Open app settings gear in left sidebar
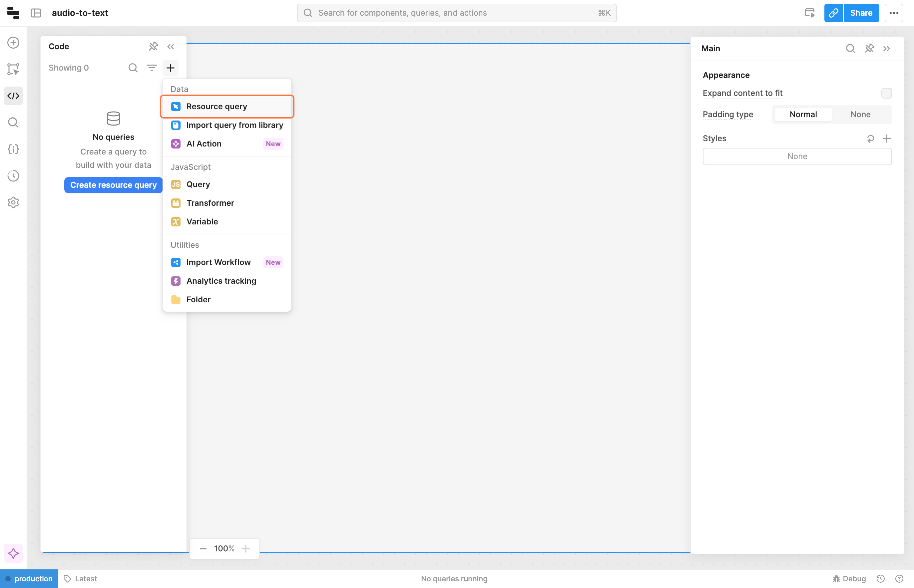The width and height of the screenshot is (914, 588). [x=13, y=202]
